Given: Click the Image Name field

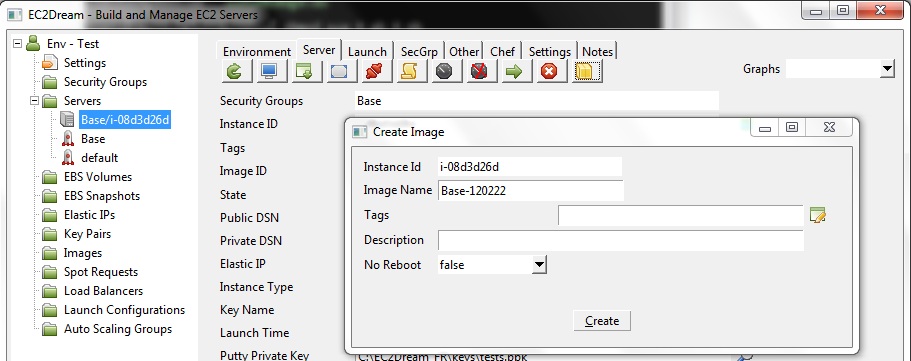Looking at the screenshot, I should [531, 191].
